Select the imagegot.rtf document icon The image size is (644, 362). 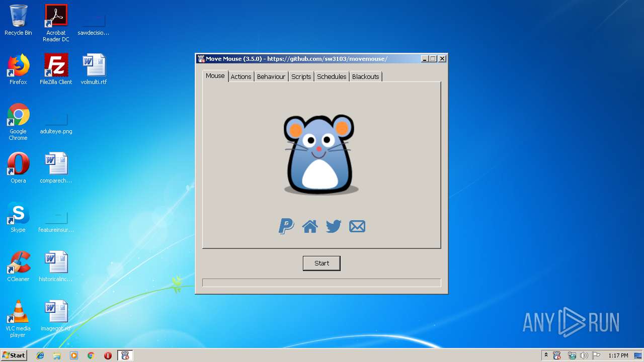click(x=56, y=316)
